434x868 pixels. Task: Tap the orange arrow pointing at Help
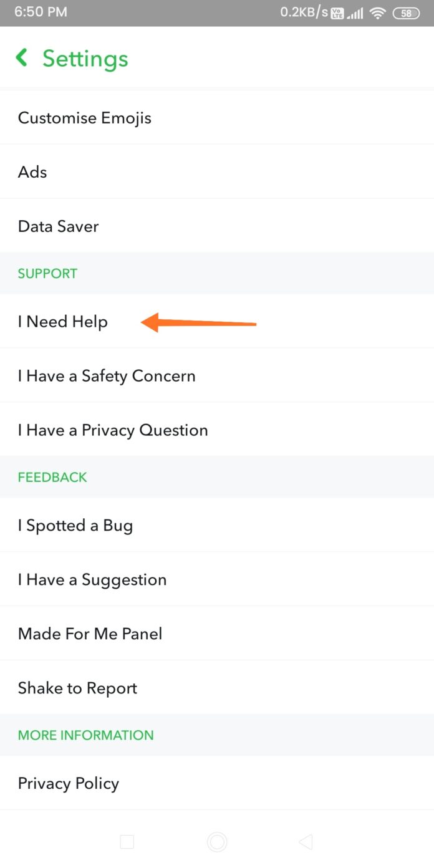[199, 323]
